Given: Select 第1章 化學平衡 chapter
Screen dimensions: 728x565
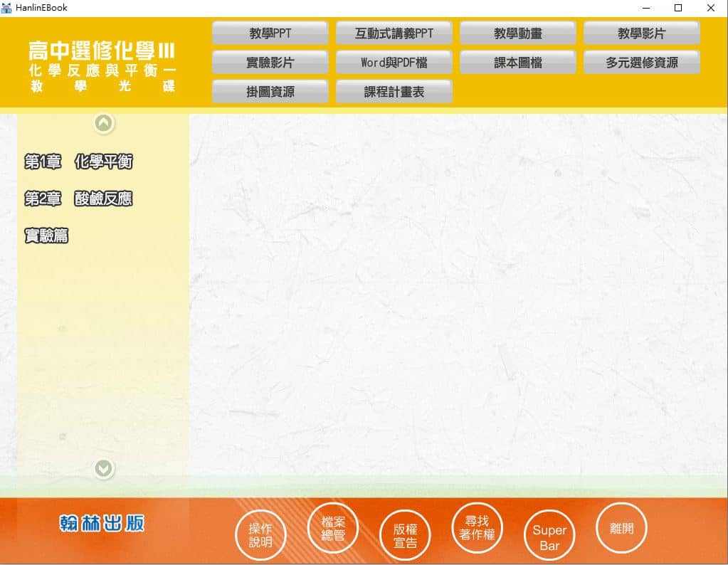Looking at the screenshot, I should [x=78, y=162].
